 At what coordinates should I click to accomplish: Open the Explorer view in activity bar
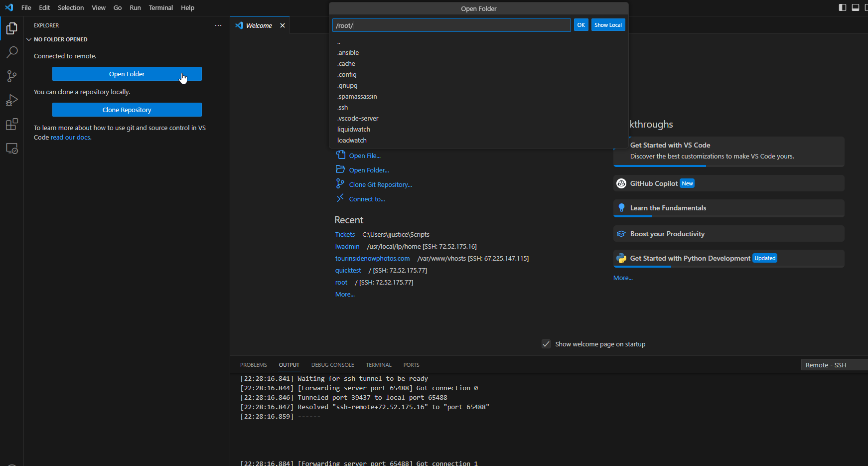click(12, 29)
